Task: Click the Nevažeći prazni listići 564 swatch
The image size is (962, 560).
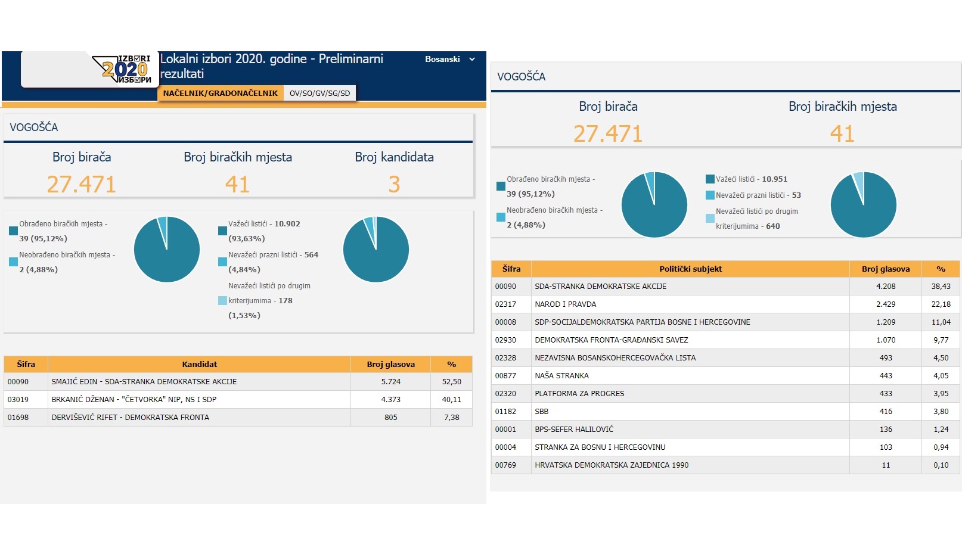Action: click(222, 262)
